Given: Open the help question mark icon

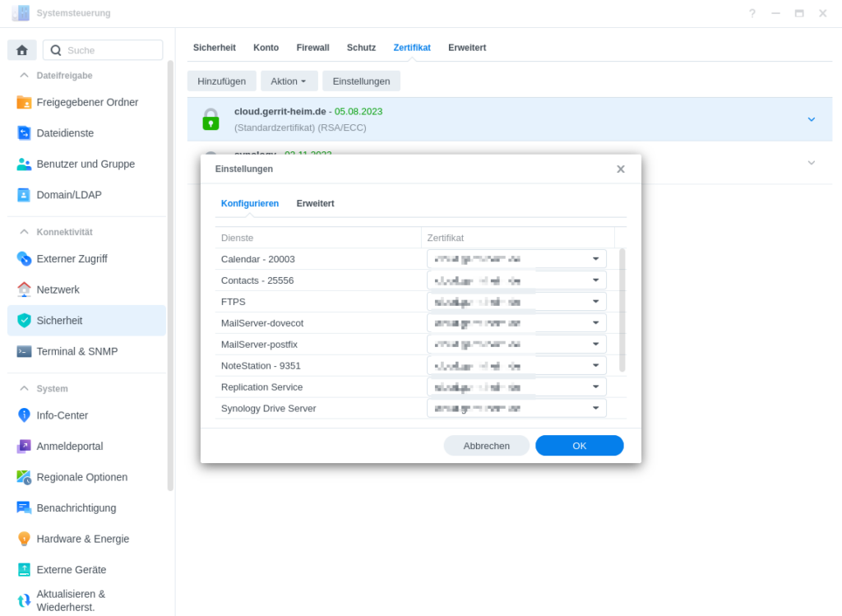Looking at the screenshot, I should tap(752, 13).
